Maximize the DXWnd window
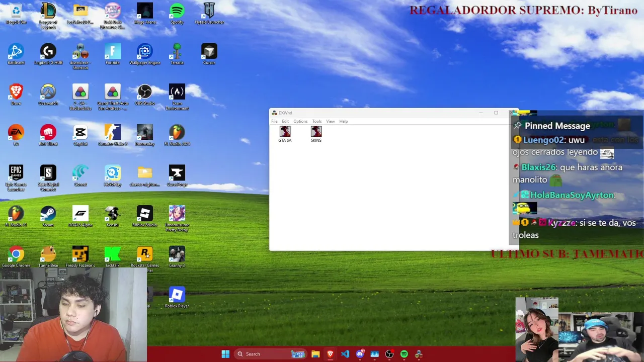Screen dimensions: 644x362 tap(496, 113)
